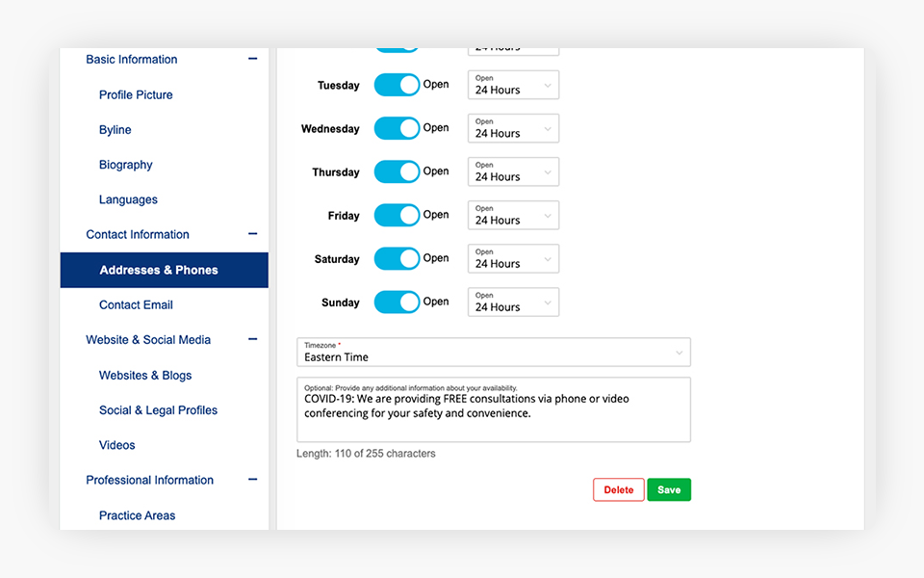Collapse the Basic Information section
Viewport: 924px width, 578px height.
[x=252, y=60]
